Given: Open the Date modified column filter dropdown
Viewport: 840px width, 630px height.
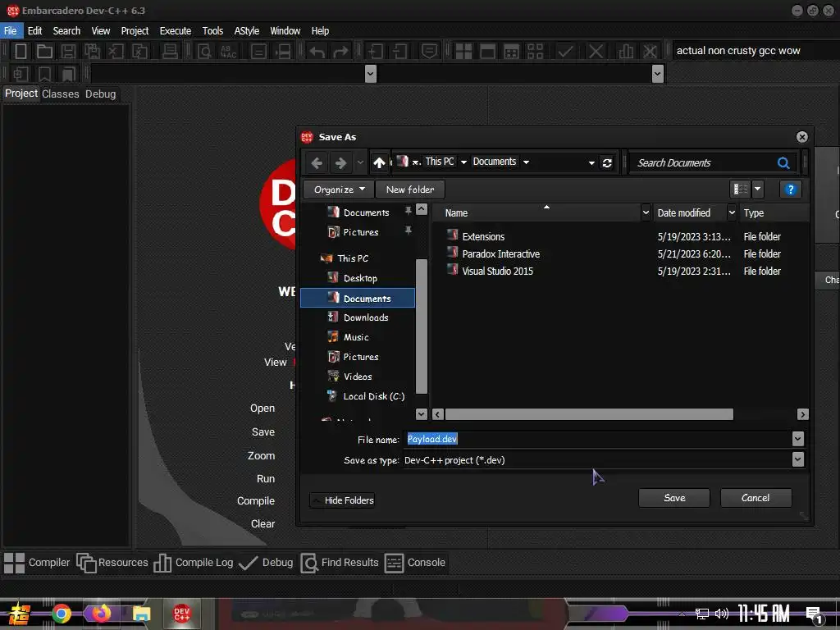Looking at the screenshot, I should 732,212.
